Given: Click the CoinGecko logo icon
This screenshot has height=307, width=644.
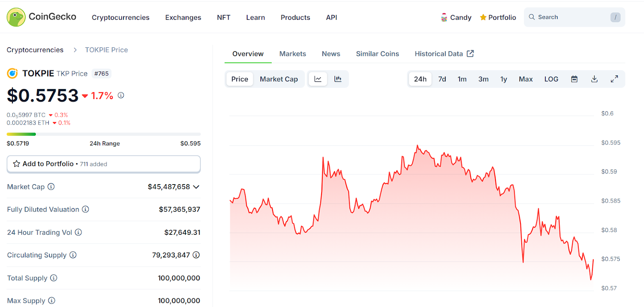Looking at the screenshot, I should pos(16,17).
